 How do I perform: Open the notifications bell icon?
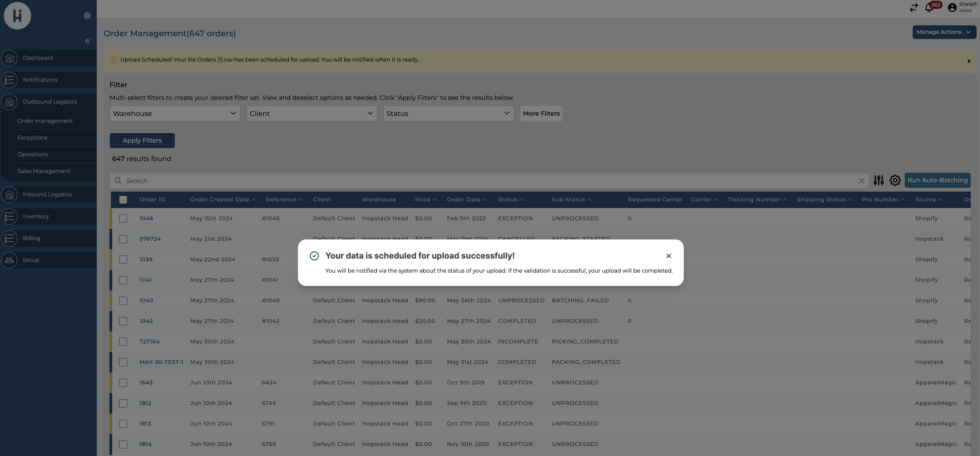(x=929, y=8)
